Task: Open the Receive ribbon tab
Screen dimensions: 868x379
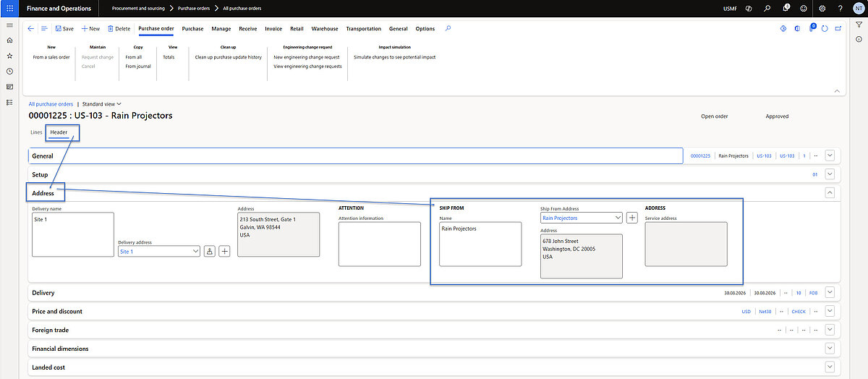Action: 248,29
